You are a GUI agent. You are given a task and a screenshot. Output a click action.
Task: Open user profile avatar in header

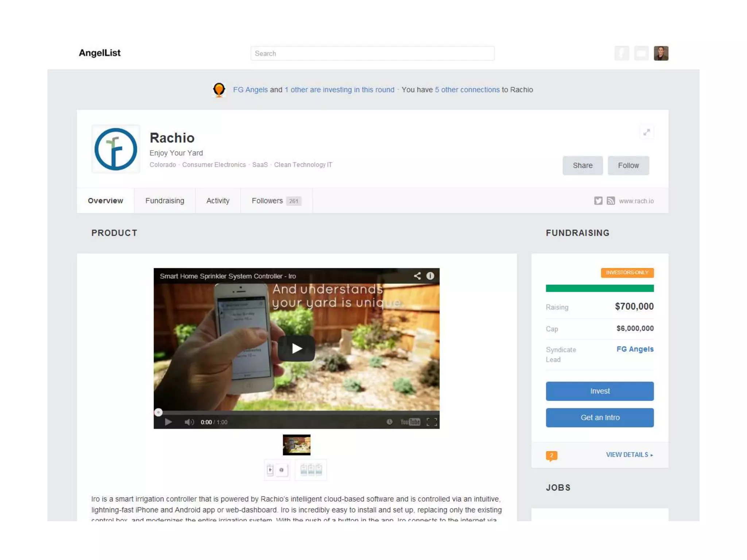[x=661, y=53]
